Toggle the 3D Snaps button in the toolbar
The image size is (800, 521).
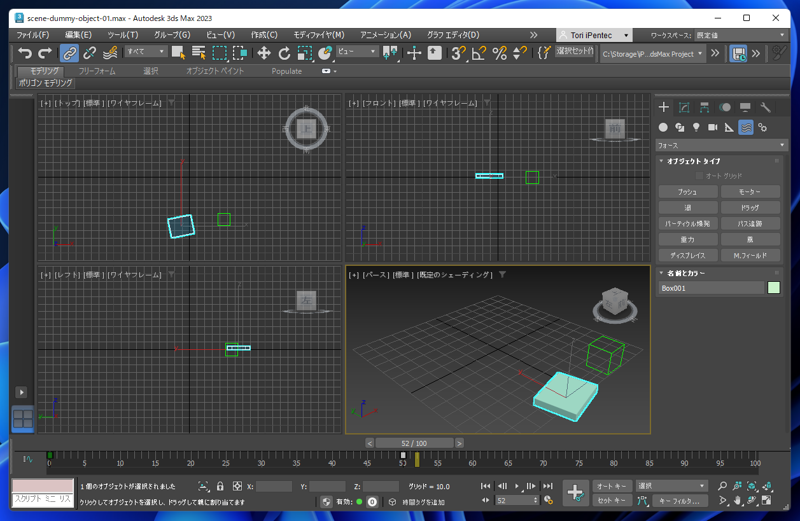pos(457,53)
